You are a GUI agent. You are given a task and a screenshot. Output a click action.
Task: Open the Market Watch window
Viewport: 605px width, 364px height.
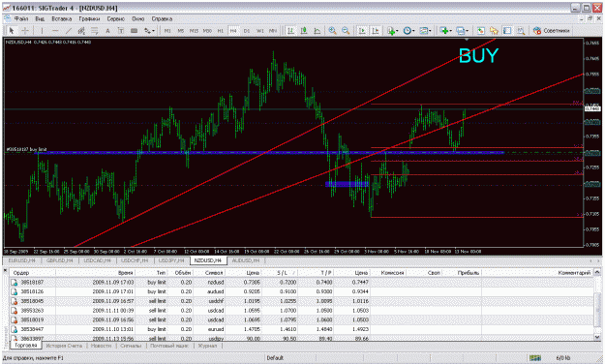click(x=481, y=30)
